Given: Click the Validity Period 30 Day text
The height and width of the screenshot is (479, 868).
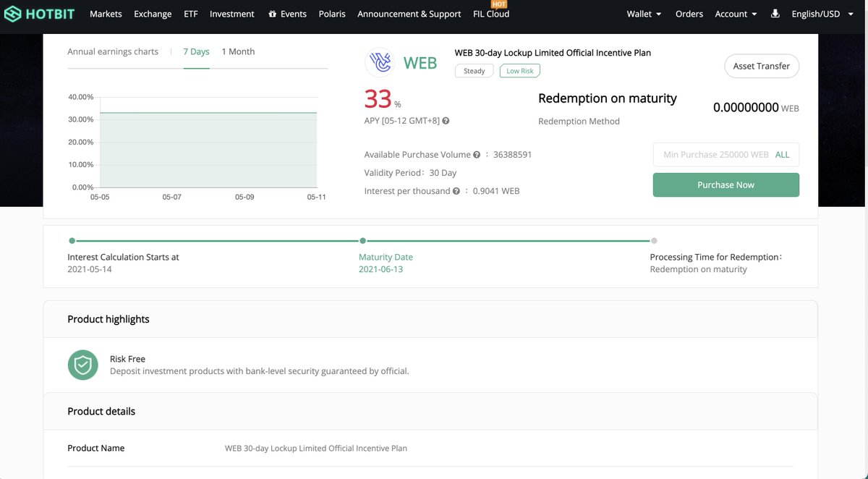Looking at the screenshot, I should click(x=410, y=173).
